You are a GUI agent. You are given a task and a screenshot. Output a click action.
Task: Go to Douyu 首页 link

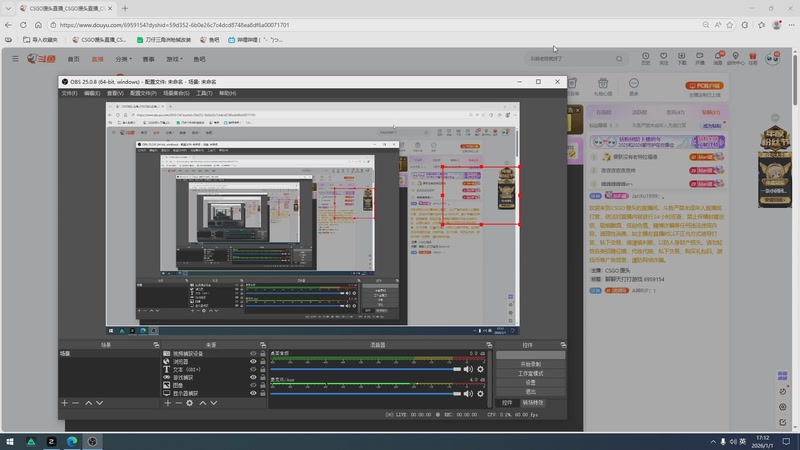point(73,59)
